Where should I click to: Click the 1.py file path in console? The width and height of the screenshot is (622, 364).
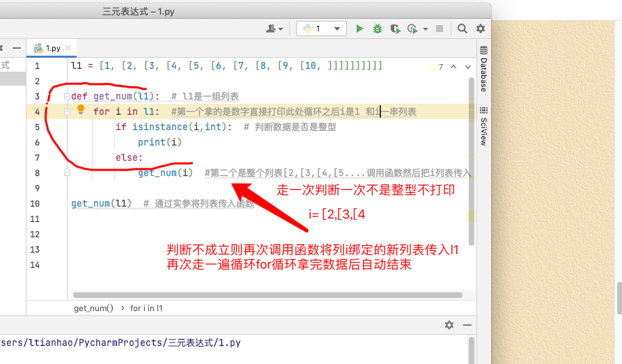coord(120,342)
